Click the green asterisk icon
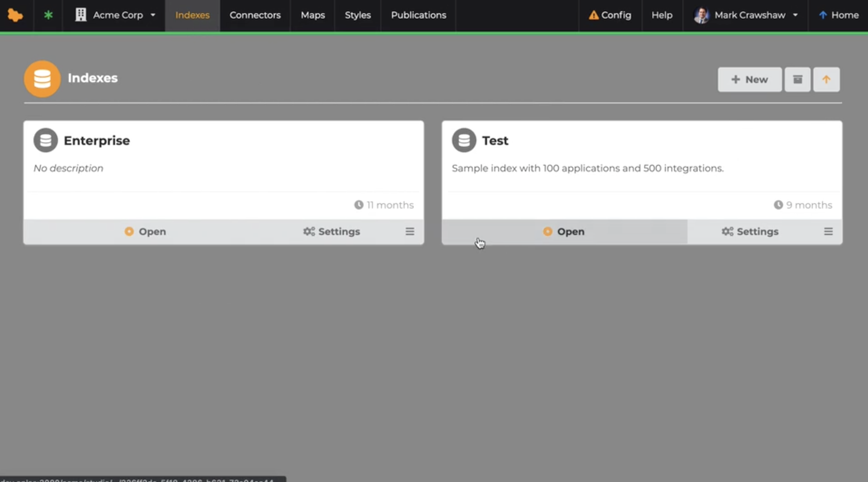 pos(48,15)
